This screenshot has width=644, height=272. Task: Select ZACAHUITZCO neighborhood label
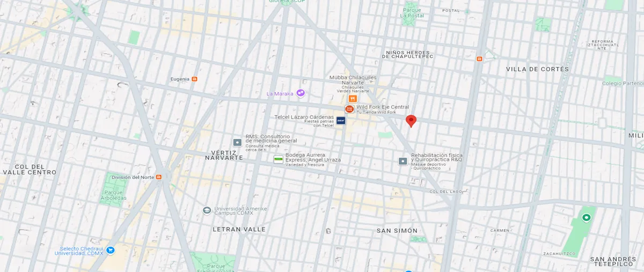(559, 253)
